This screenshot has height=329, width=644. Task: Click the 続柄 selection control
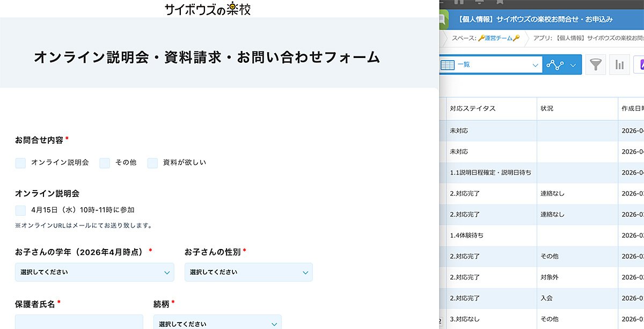[x=217, y=323]
